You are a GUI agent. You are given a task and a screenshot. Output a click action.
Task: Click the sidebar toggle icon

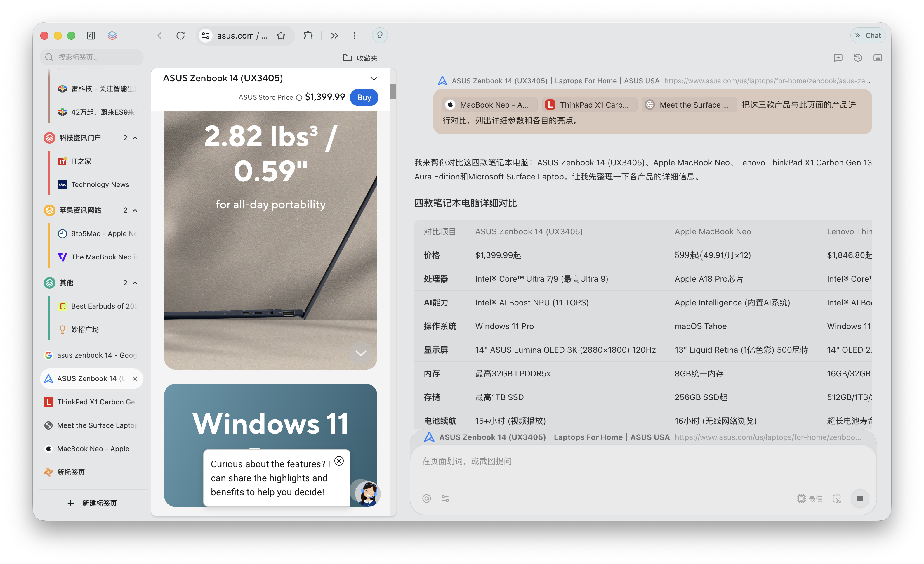(91, 36)
